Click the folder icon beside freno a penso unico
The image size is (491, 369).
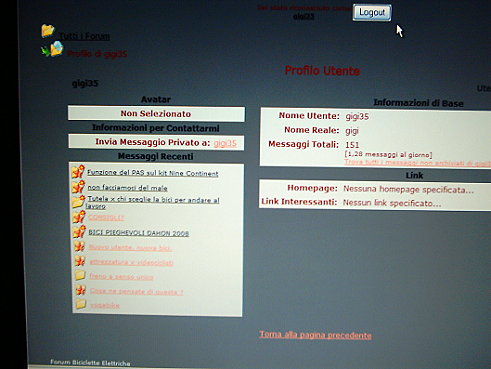pos(80,275)
